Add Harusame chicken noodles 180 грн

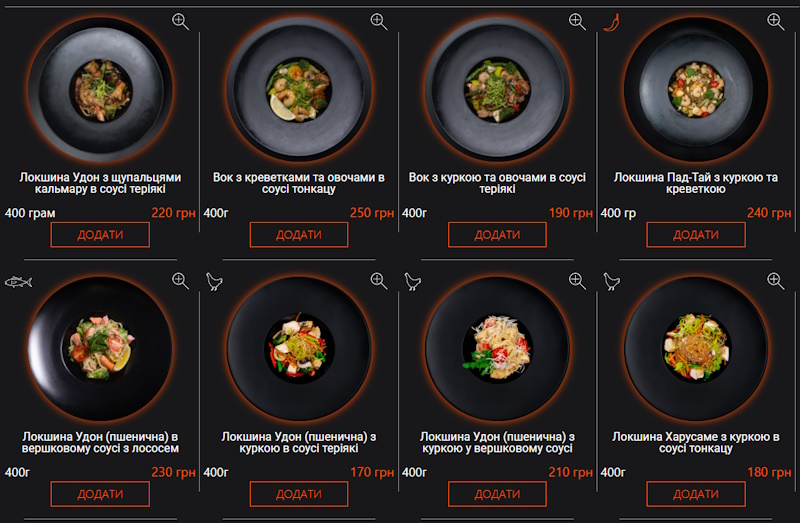696,494
